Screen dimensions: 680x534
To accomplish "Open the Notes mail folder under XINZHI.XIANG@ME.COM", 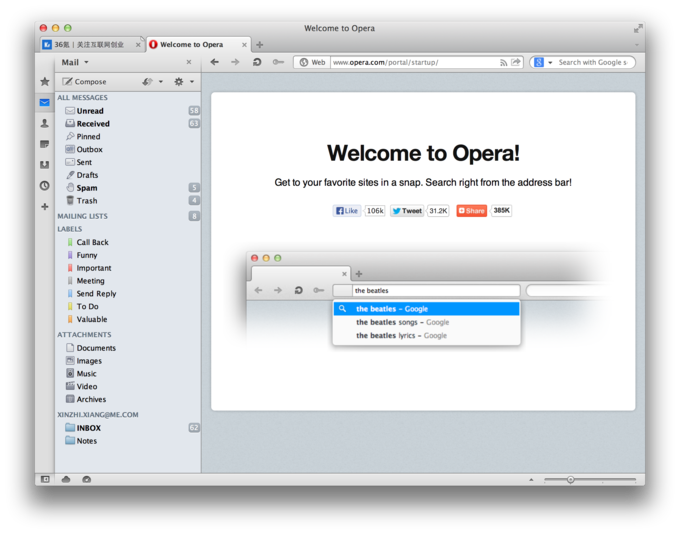I will 128,441.
